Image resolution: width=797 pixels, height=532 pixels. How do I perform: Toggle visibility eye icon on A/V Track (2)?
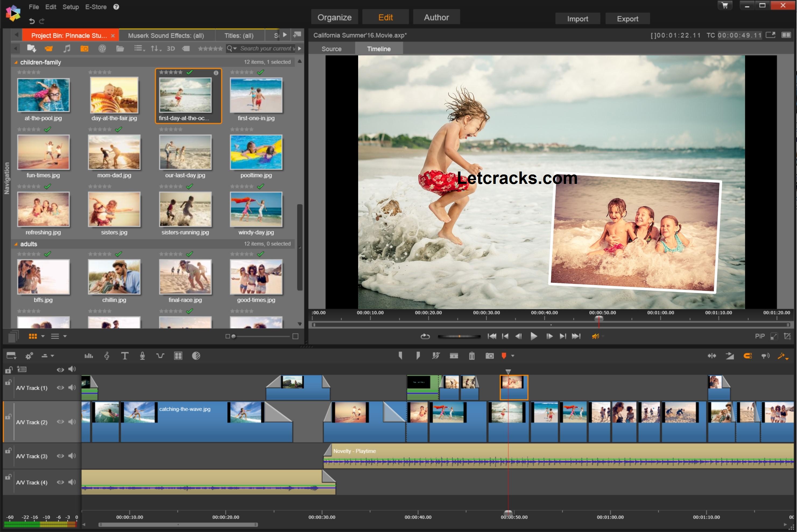coord(60,421)
